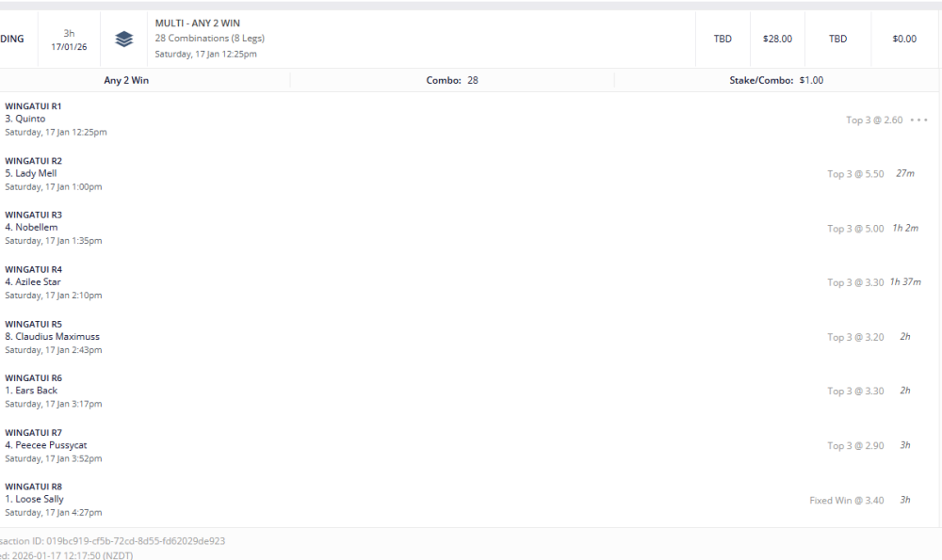Viewport: 942px width, 560px height.
Task: Click the Top 3 @ 5.50 odds
Action: tap(855, 174)
